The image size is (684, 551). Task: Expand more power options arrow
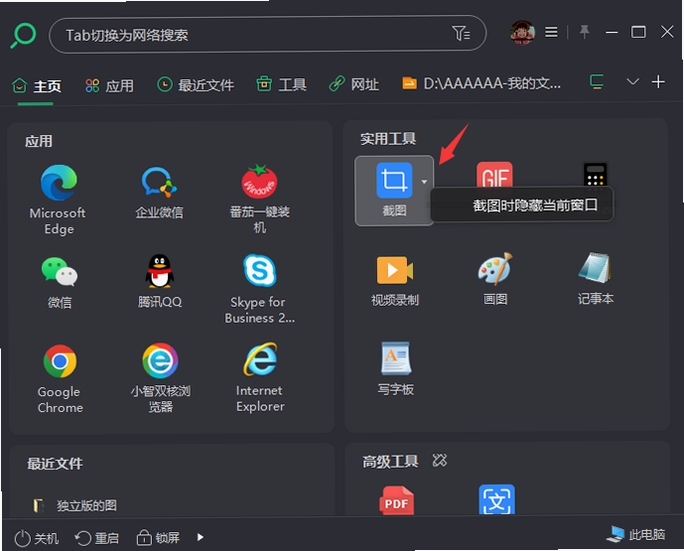pyautogui.click(x=200, y=537)
